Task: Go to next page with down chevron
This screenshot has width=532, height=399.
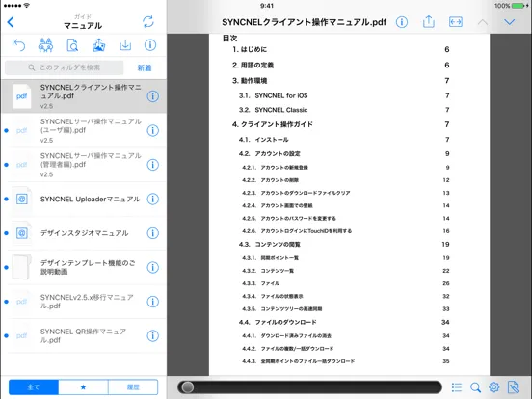Action: coord(509,22)
